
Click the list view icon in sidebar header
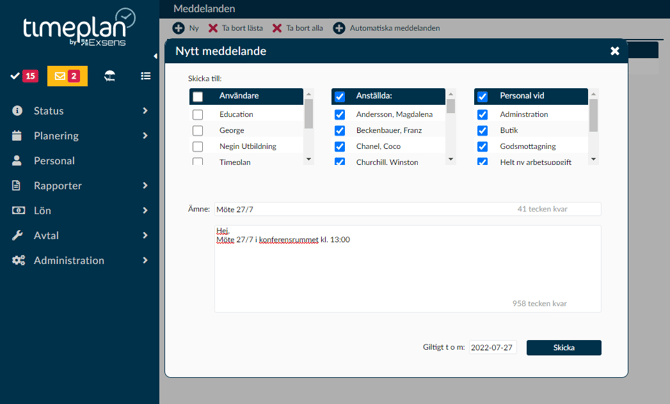tap(146, 76)
